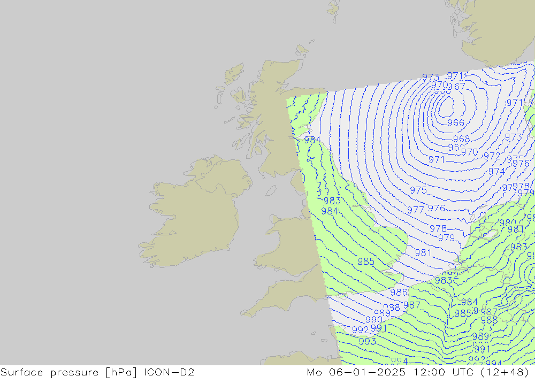Click the "Mo 06-01-2025 12:00 UTC (12+48)" timestamp
The width and height of the screenshot is (535, 392).
(418, 372)
